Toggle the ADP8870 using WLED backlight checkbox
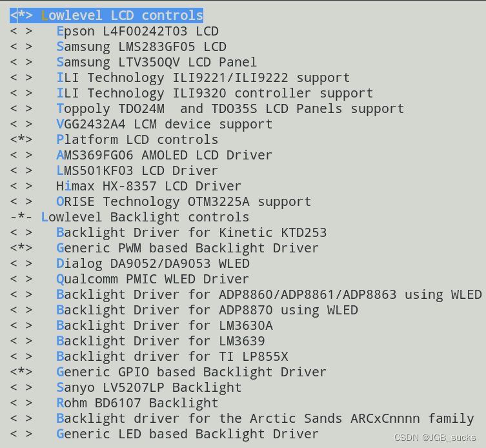Image resolution: width=486 pixels, height=448 pixels. coord(21,310)
